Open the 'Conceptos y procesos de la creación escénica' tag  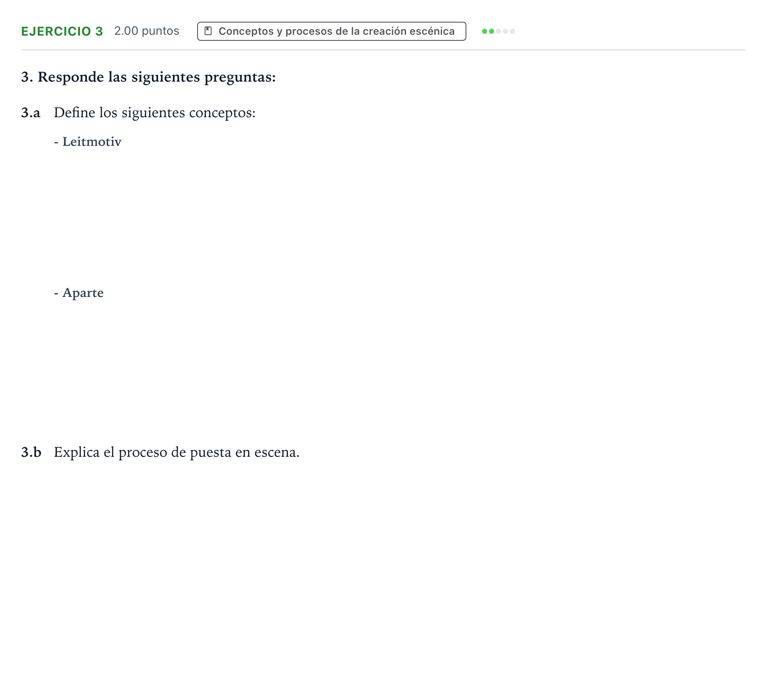pos(331,31)
